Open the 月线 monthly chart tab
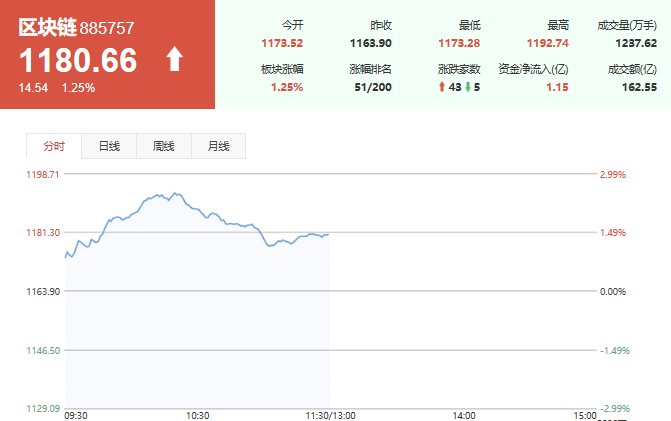The height and width of the screenshot is (421, 671). 219,146
